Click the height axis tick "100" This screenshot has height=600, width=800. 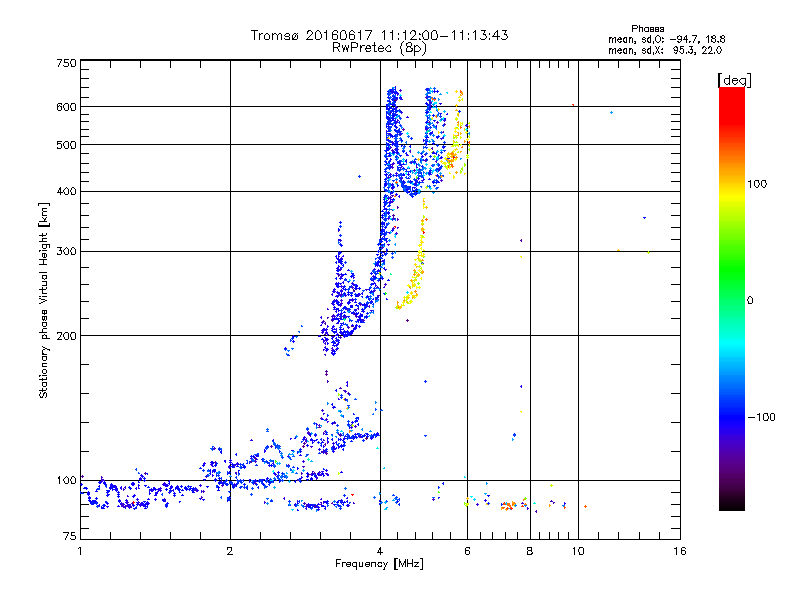tap(66, 481)
